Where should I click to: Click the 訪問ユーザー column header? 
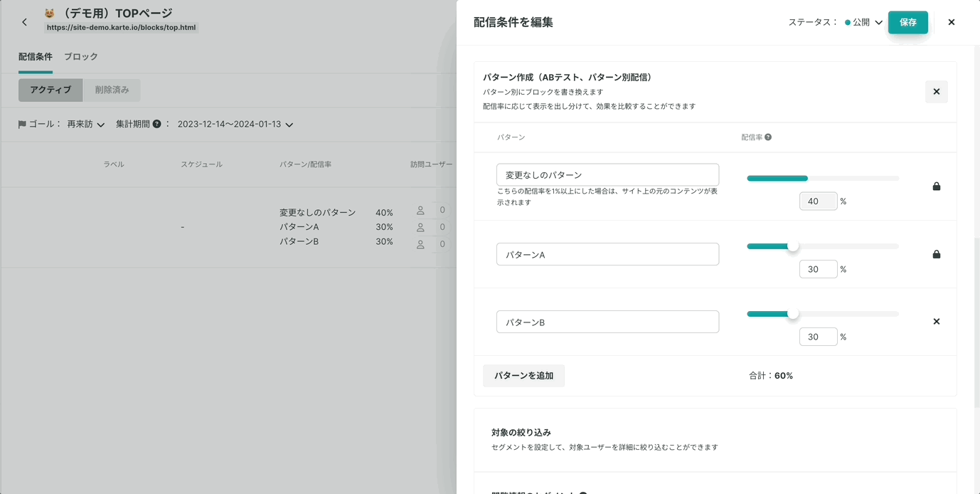coord(431,164)
